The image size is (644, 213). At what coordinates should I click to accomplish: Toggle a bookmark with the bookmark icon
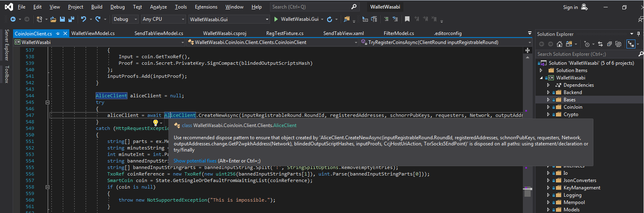click(407, 19)
